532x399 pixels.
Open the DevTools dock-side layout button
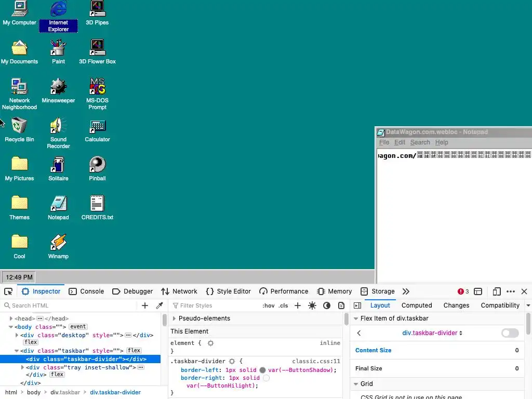tap(478, 291)
